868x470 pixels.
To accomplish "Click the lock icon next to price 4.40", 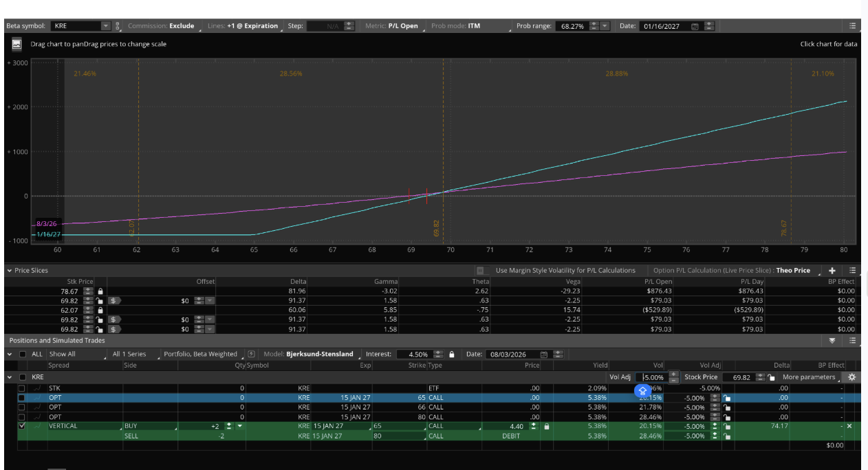I will [547, 426].
